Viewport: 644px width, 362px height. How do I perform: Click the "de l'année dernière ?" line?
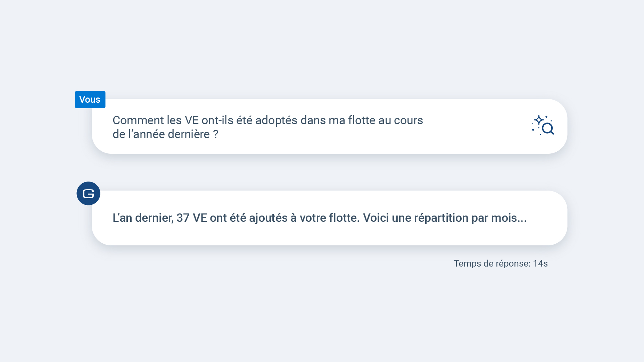pos(165,134)
